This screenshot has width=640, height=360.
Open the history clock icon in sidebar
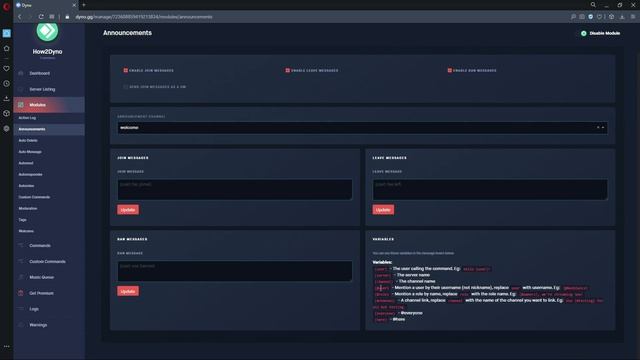pyautogui.click(x=7, y=83)
